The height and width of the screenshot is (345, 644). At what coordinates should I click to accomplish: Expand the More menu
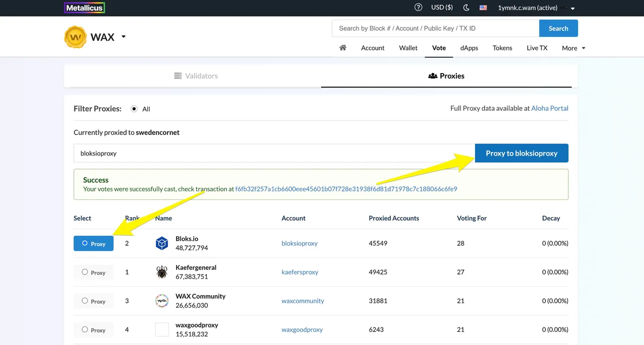click(x=574, y=48)
